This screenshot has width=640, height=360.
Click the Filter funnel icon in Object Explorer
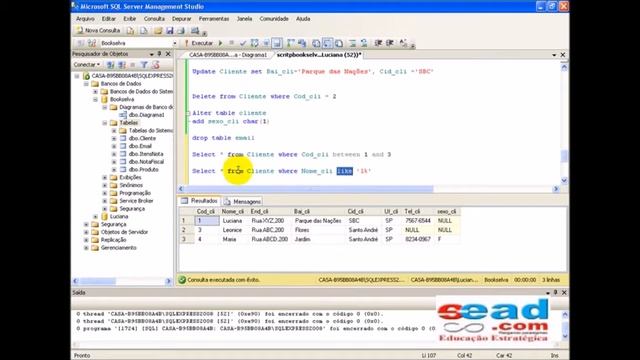144,64
